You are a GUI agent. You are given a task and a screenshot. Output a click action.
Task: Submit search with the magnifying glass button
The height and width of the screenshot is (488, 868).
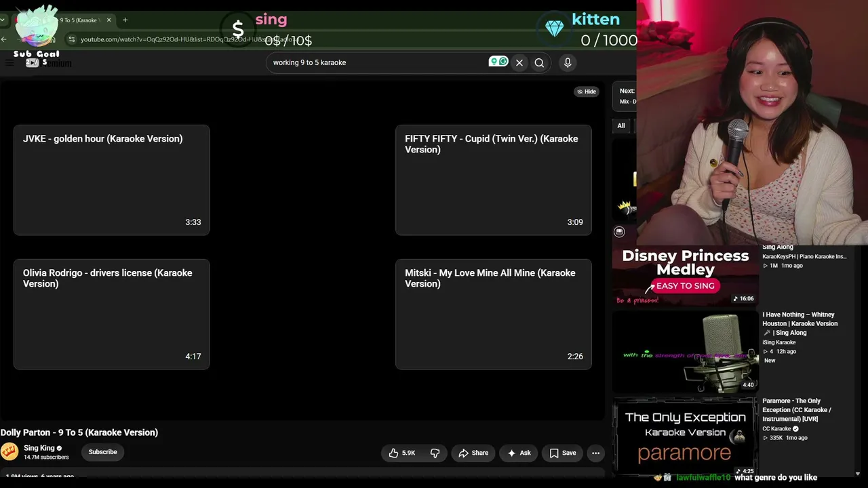(539, 62)
